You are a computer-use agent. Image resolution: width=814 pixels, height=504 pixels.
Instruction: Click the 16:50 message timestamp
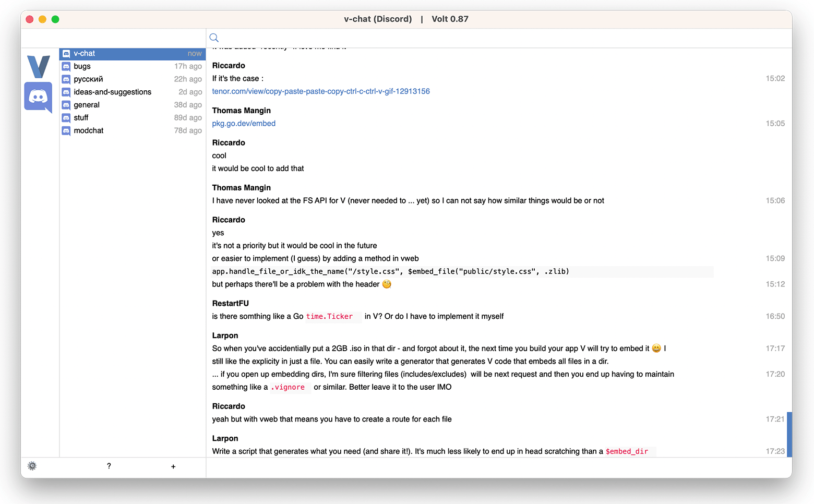(x=775, y=317)
